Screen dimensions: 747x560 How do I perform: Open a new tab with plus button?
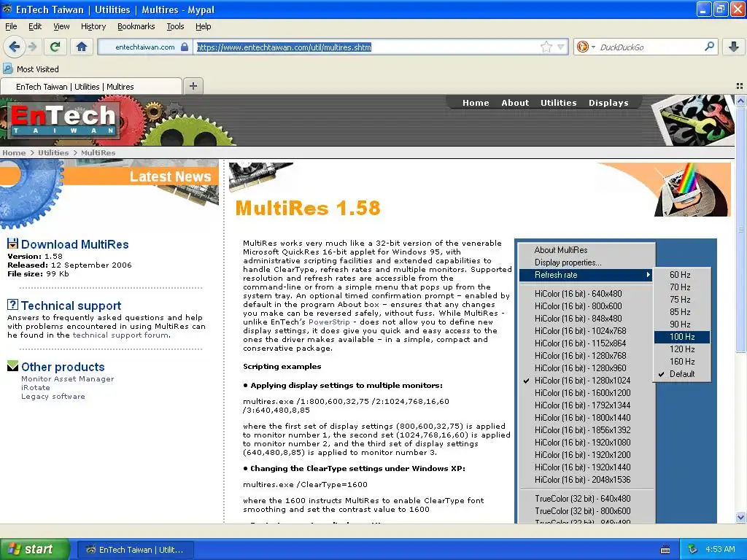coord(193,86)
